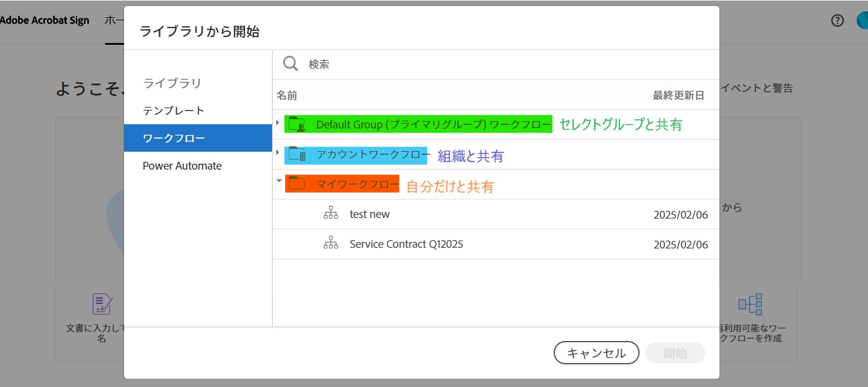The width and height of the screenshot is (868, 387).
Task: Click the user profile avatar
Action: (x=863, y=20)
